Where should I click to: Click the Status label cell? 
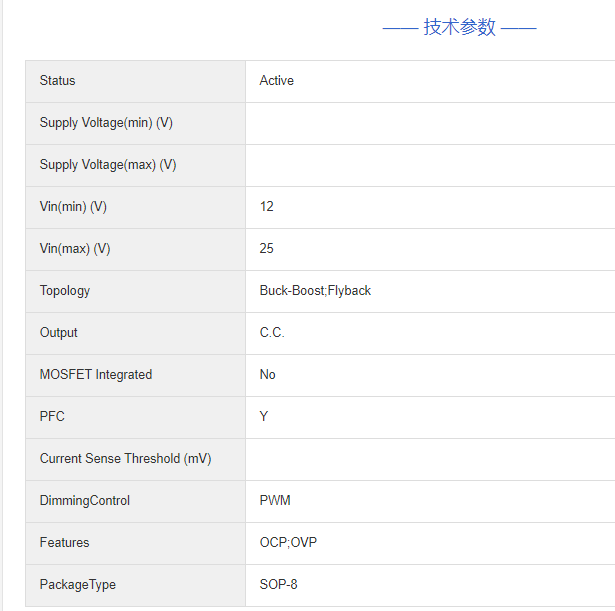(57, 81)
